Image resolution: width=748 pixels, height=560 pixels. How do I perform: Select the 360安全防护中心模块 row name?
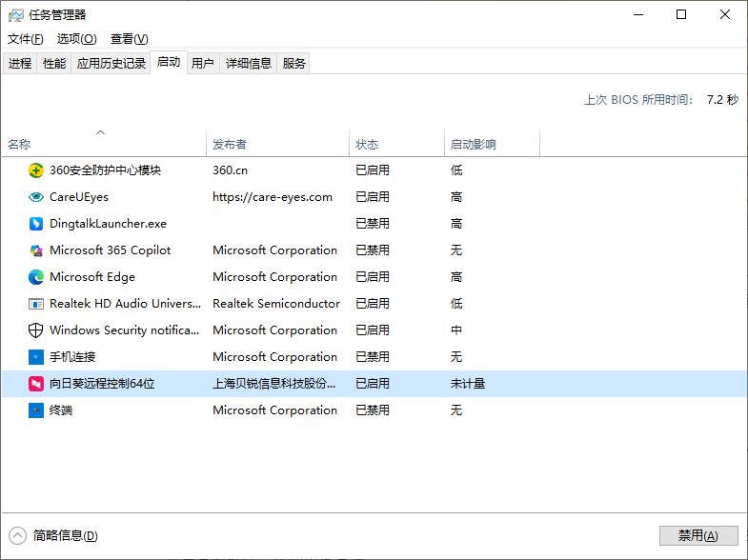[106, 170]
